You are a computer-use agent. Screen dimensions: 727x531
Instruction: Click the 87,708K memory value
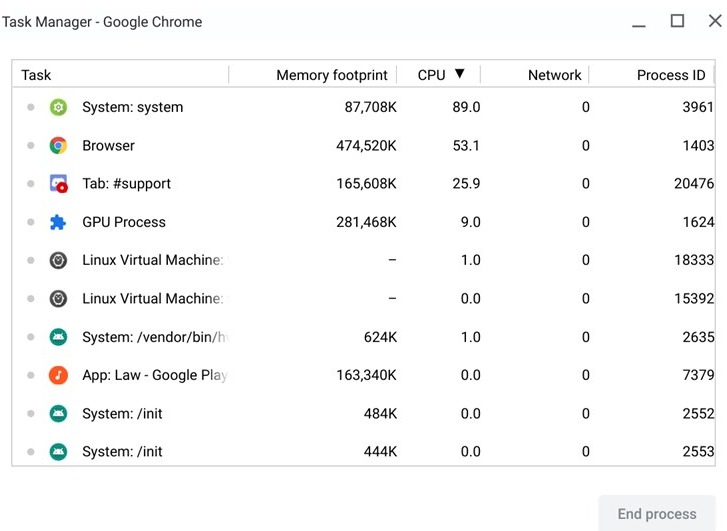point(370,107)
